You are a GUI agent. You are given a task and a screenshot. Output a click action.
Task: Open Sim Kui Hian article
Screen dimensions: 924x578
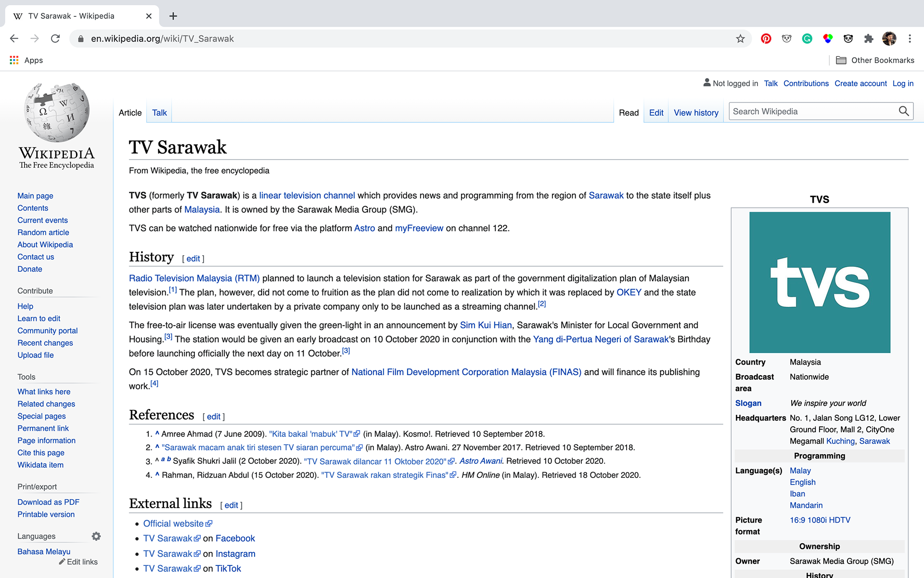click(486, 325)
